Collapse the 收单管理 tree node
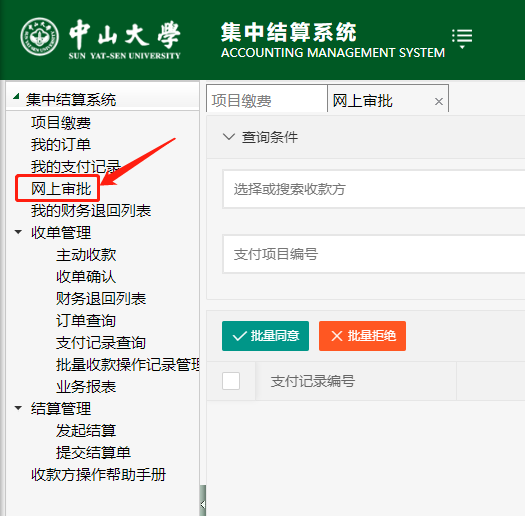Viewport: 525px width, 516px height. pos(18,232)
